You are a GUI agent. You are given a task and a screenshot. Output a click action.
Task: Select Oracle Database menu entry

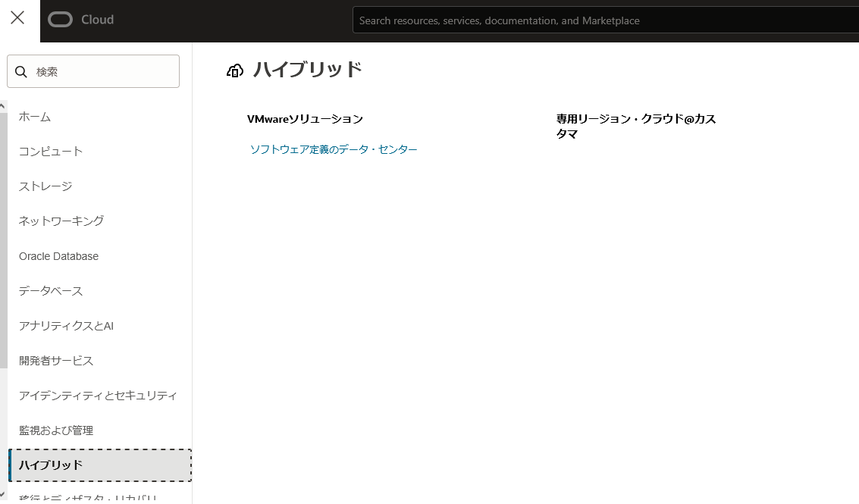coord(58,256)
